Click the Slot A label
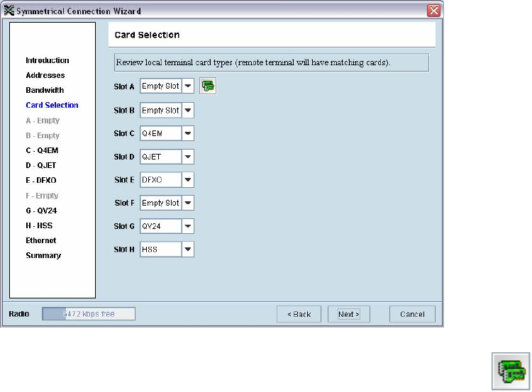This screenshot has width=532, height=392. [x=124, y=86]
